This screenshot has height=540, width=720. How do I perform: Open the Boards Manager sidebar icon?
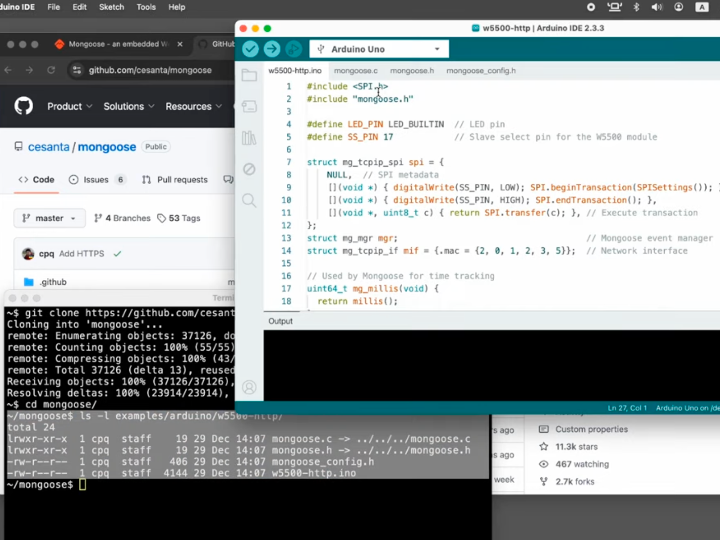pos(249,106)
